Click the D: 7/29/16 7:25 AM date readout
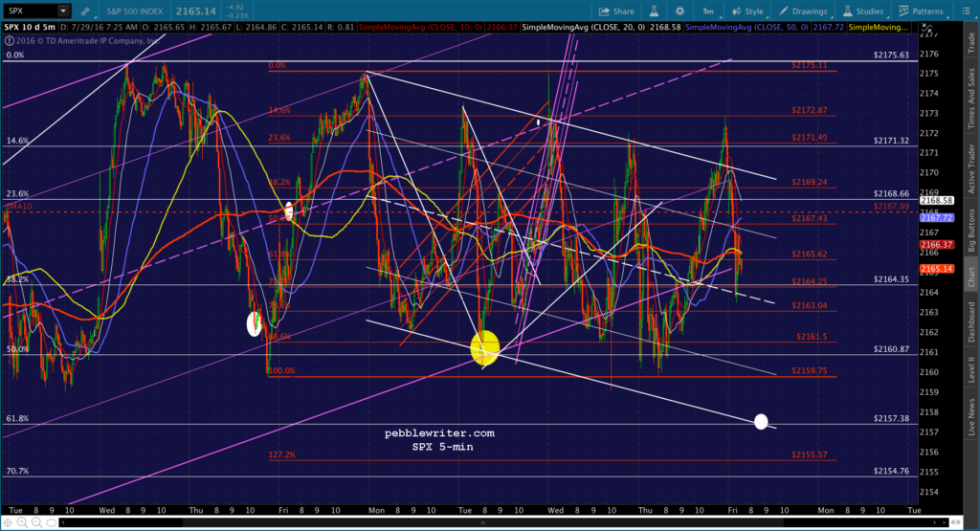980x531 pixels. coord(99,28)
